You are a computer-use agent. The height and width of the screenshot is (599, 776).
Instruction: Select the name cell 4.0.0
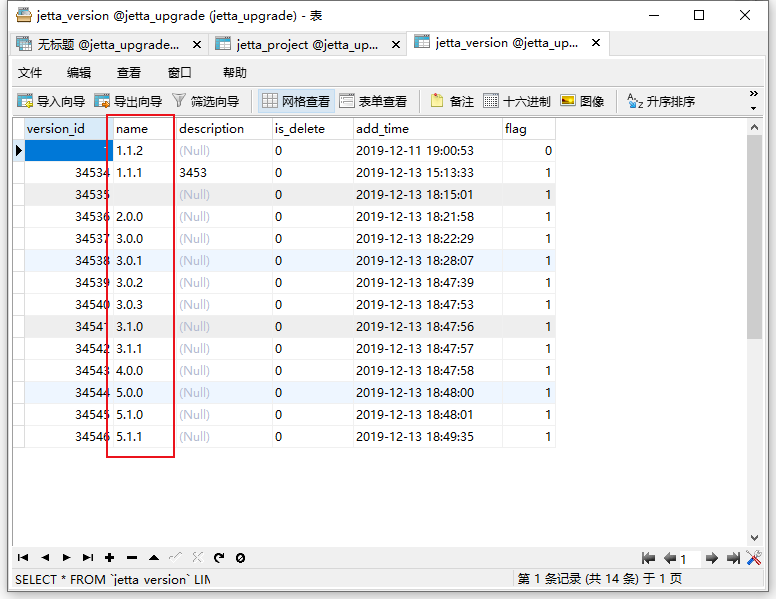pos(144,371)
